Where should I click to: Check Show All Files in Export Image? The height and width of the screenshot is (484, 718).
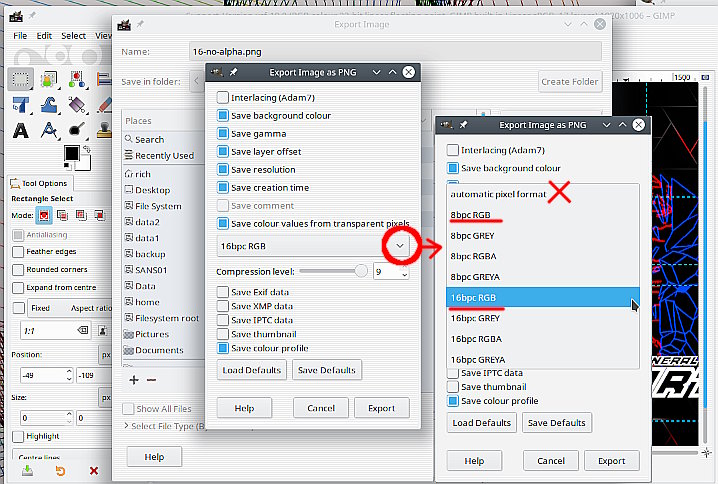[x=128, y=408]
